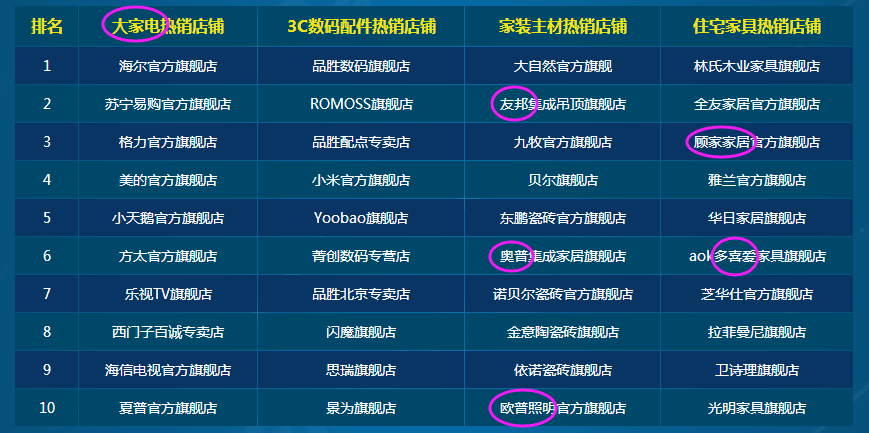
Task: Click 雅兰官方旗舰店
Action: [756, 180]
